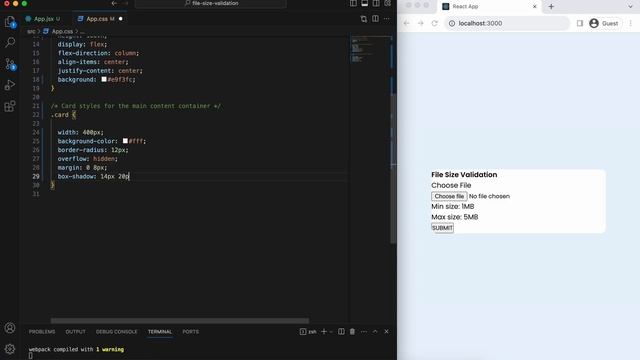Click the 'box-shadow' line 29 in editor
This screenshot has height=360, width=640.
click(x=93, y=176)
